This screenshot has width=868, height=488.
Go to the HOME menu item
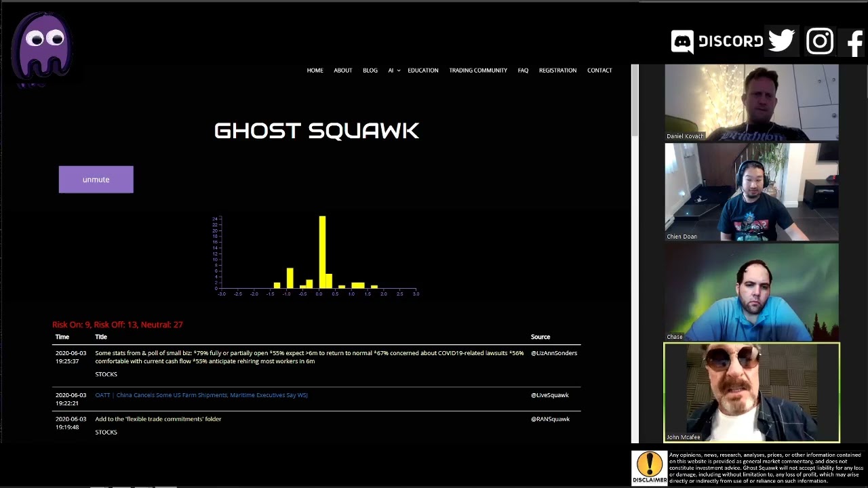pyautogui.click(x=315, y=70)
